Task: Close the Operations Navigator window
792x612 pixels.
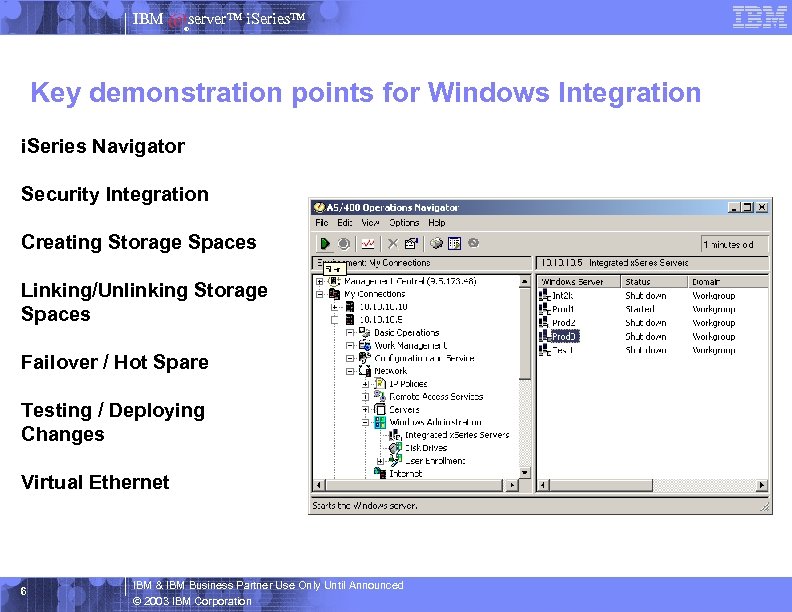Action: (763, 207)
